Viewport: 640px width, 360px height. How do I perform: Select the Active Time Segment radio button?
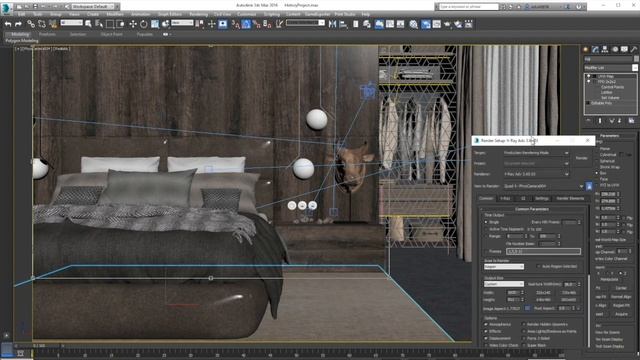[x=486, y=229]
